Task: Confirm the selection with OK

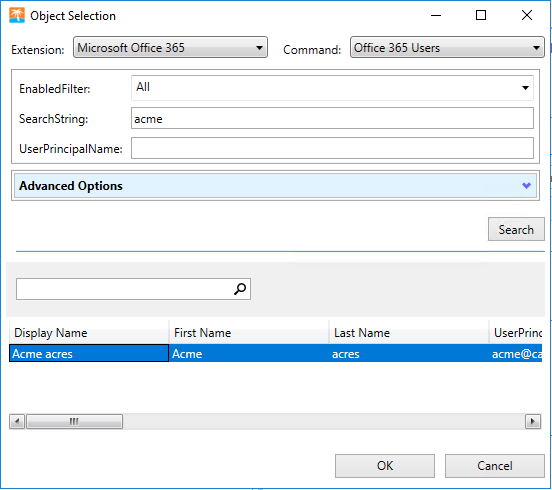Action: pos(385,466)
